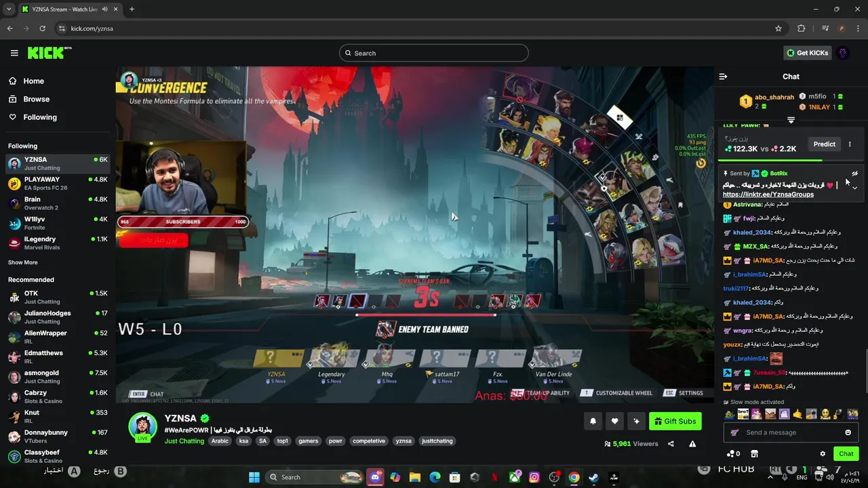The image size is (868, 488).
Task: Click the sparkle subscribe button
Action: coord(636,421)
